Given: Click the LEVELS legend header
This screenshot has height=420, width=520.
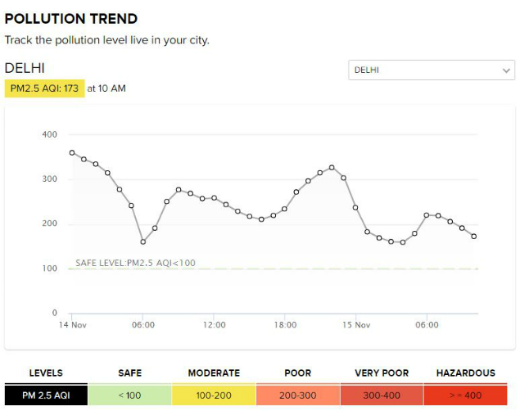Looking at the screenshot, I should (x=46, y=373).
